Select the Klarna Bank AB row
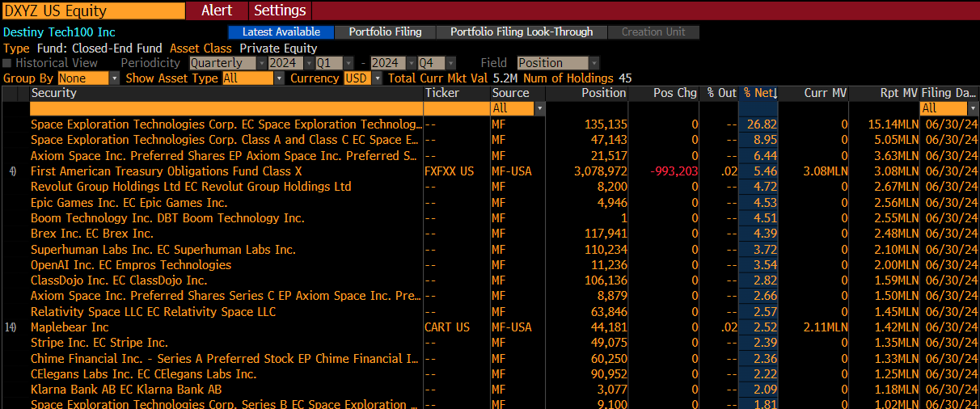The height and width of the screenshot is (409, 980). click(489, 390)
